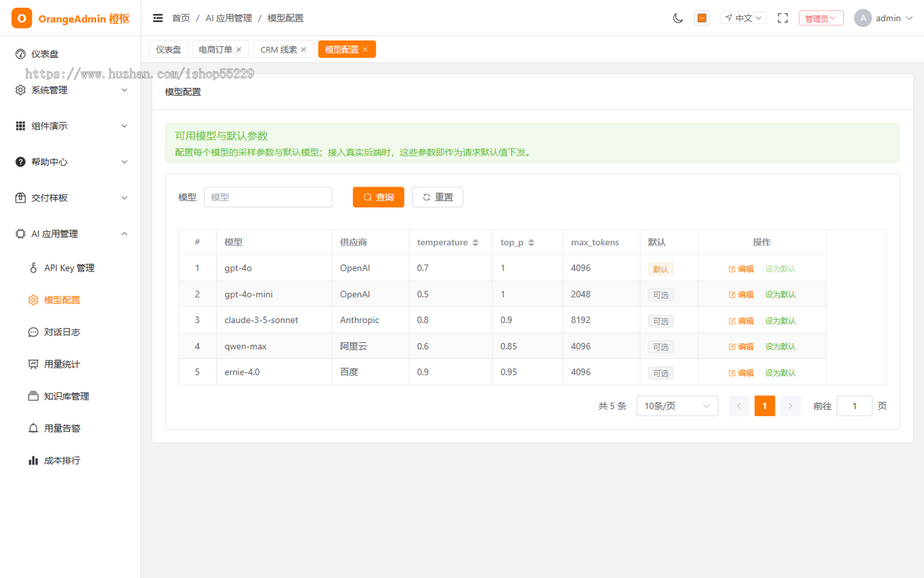The width and height of the screenshot is (924, 578).
Task: Sort by the temperature column arrows
Action: (x=476, y=243)
